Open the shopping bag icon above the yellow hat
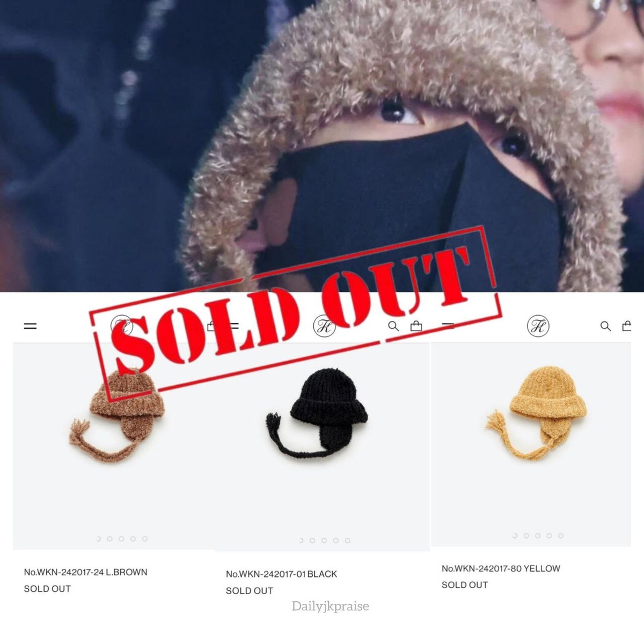The height and width of the screenshot is (644, 644). coord(626,326)
